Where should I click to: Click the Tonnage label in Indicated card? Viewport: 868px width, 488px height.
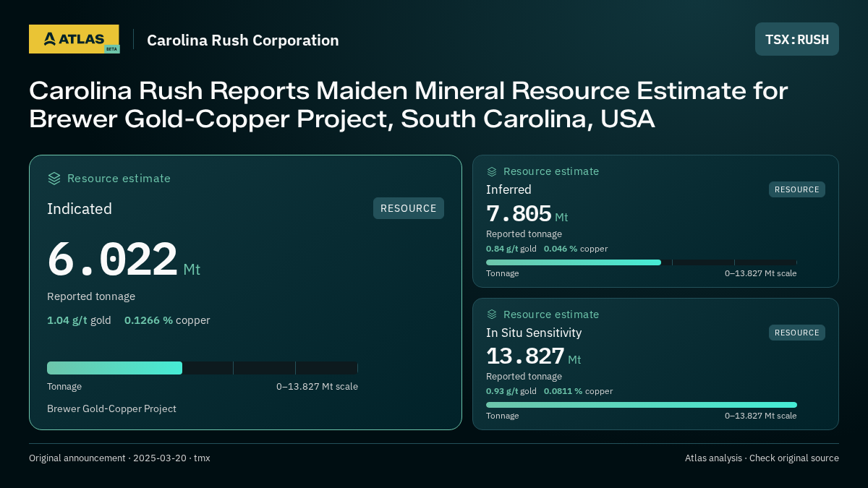tap(64, 387)
